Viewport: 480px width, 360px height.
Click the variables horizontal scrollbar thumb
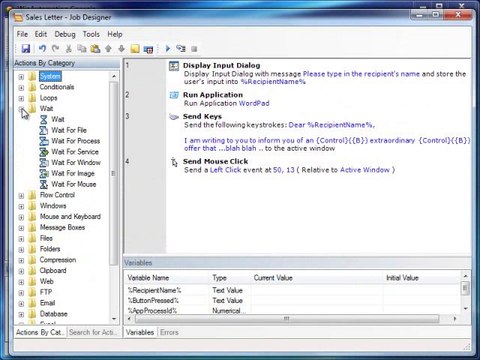point(287,319)
